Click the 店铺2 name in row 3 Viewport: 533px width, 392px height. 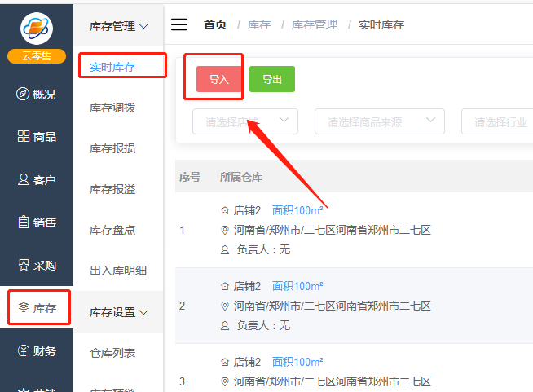click(x=247, y=362)
